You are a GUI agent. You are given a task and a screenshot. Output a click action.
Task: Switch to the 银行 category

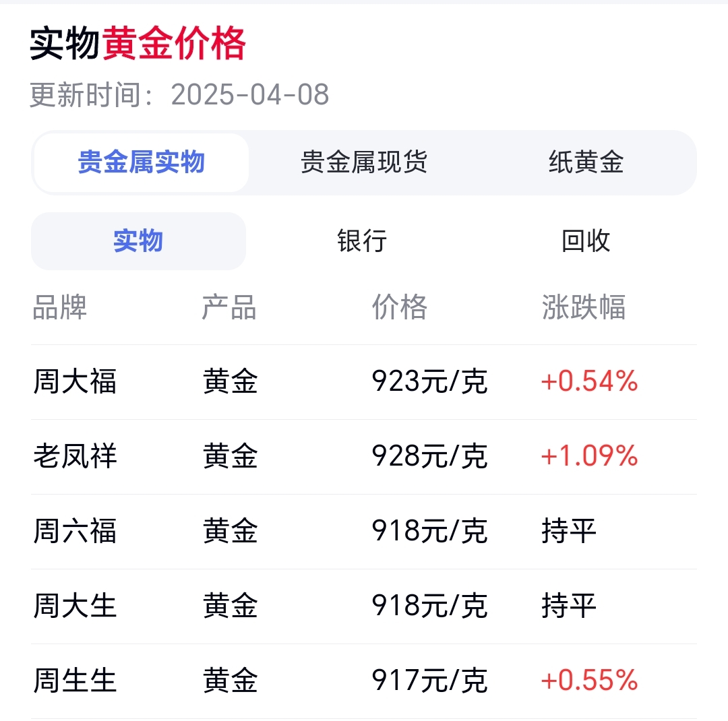(x=361, y=241)
